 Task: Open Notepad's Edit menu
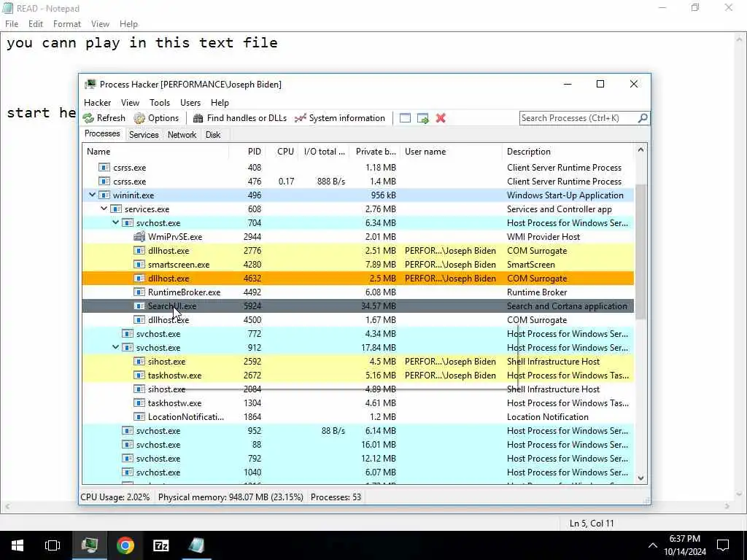point(36,24)
